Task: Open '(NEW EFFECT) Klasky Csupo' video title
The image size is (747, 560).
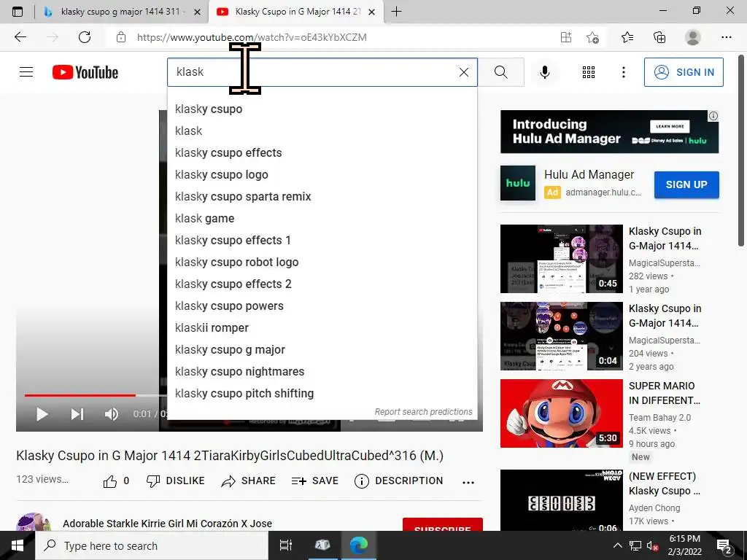Action: (664, 483)
